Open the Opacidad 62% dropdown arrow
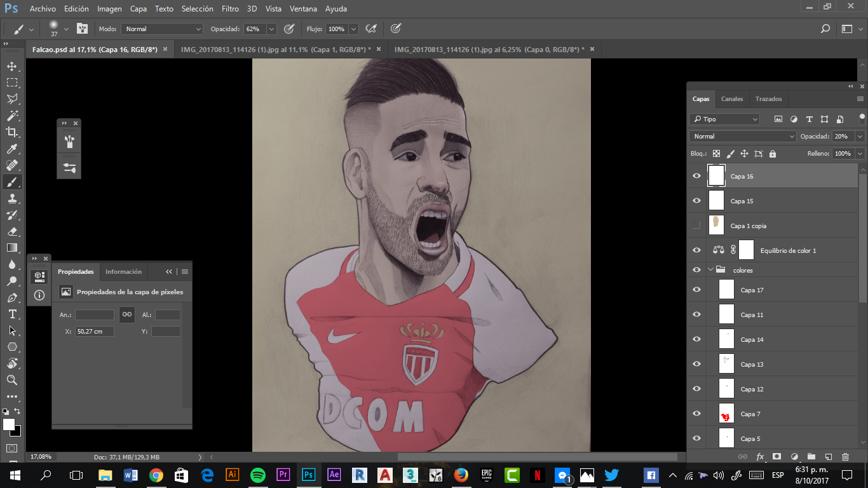Screen dimensions: 868x488 coord(272,29)
